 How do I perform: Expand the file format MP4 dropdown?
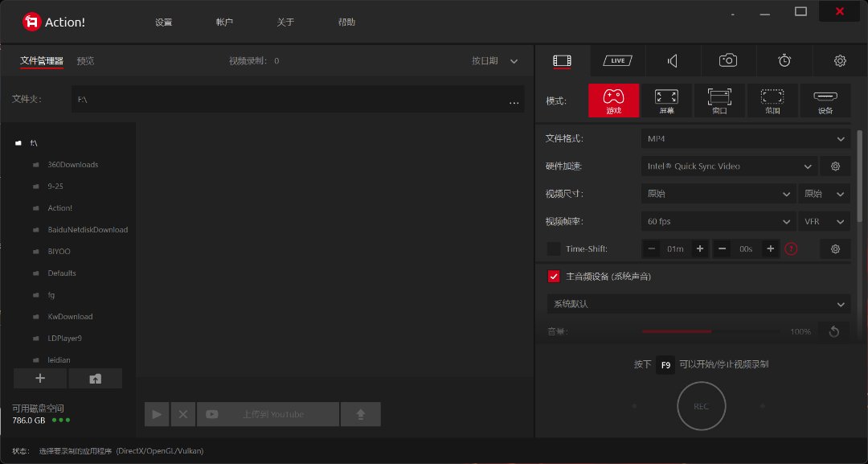[745, 139]
